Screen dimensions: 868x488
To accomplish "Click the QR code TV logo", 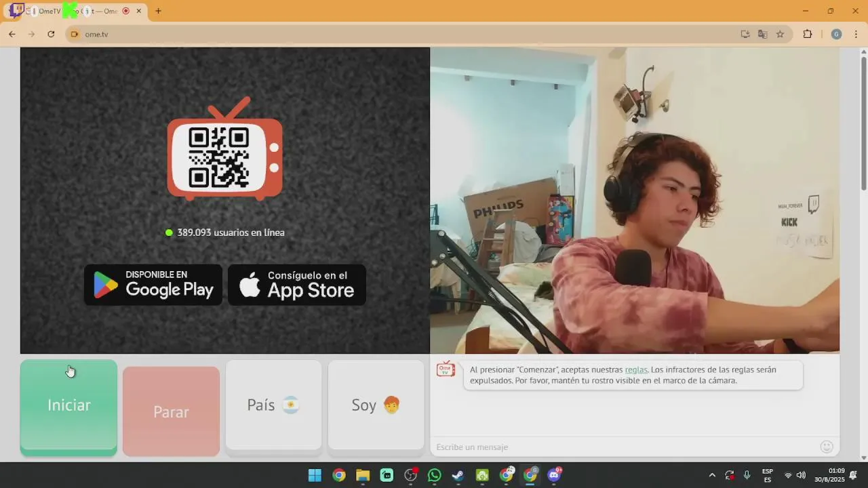I will click(224, 149).
